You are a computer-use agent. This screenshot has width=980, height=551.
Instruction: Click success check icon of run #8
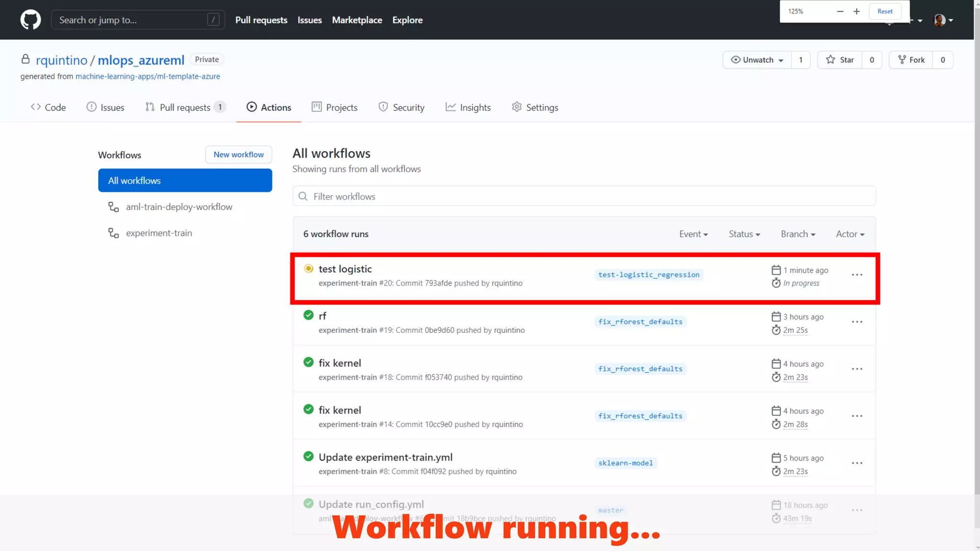click(309, 457)
